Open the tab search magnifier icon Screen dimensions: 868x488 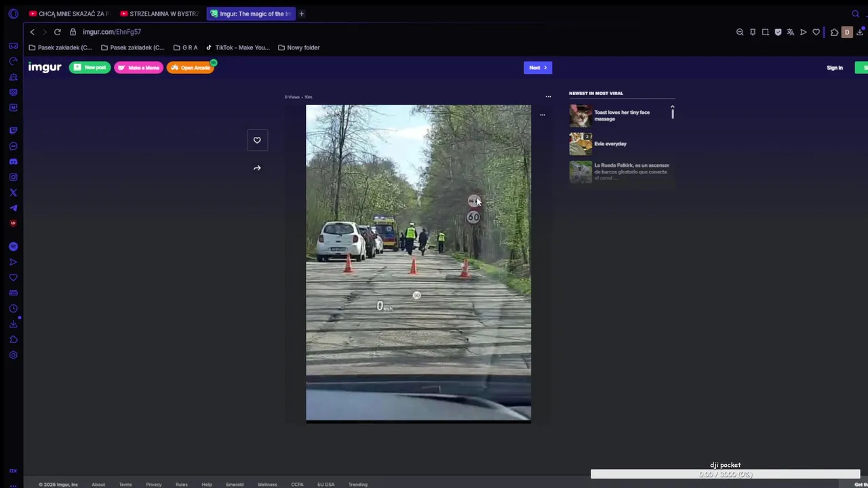coord(855,14)
